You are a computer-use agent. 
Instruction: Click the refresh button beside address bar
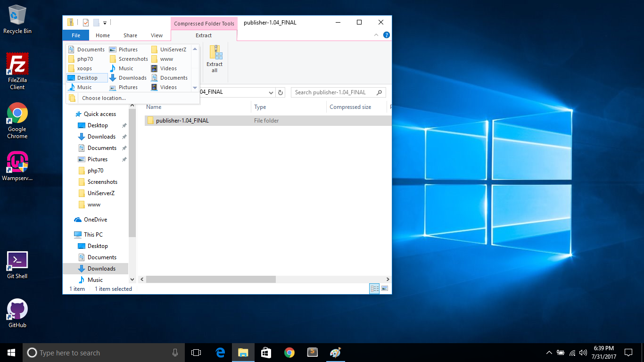(x=281, y=92)
